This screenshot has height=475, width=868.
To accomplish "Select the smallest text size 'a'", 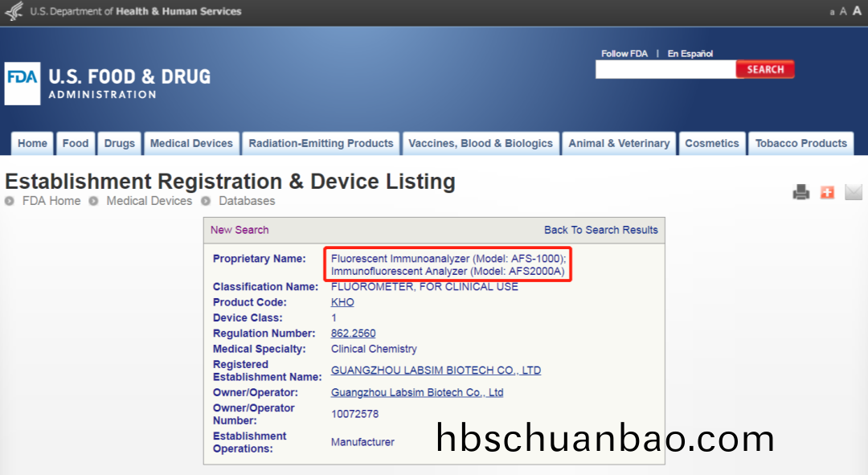I will point(832,12).
